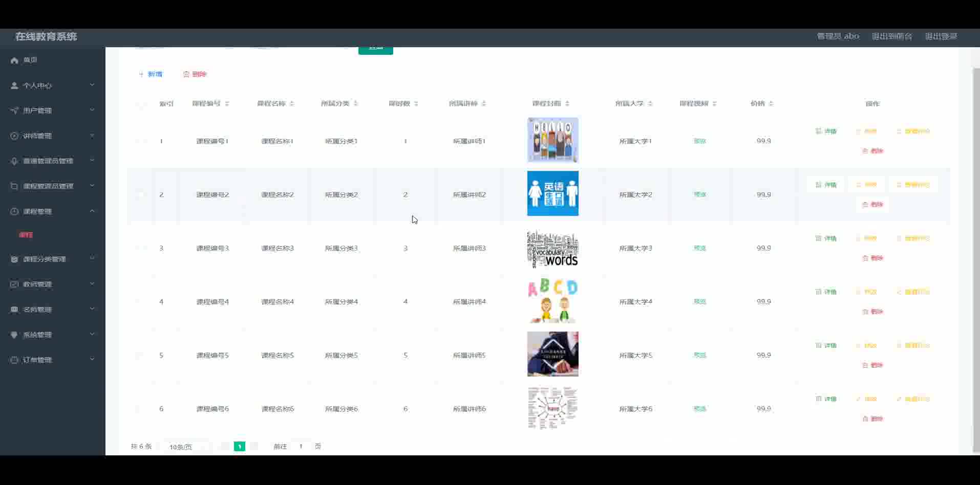Tick the checkbox for row 课程编号2
The width and height of the screenshot is (980, 485).
(140, 195)
